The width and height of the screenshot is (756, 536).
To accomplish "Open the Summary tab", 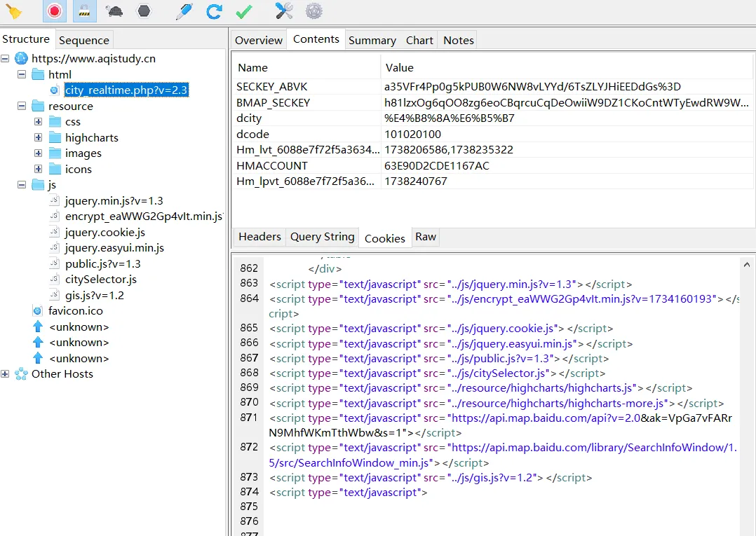I will (x=372, y=40).
